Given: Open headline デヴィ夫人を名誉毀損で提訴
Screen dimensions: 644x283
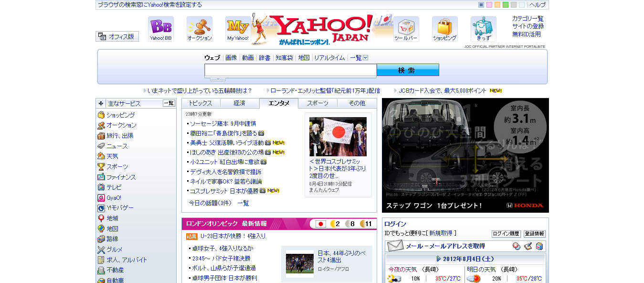Looking at the screenshot, I should point(225,172).
